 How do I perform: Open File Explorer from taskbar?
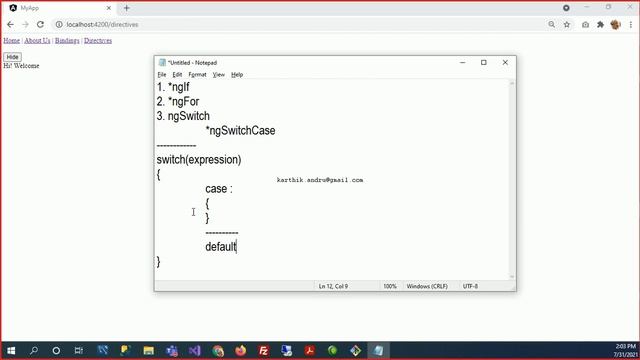(x=149, y=351)
